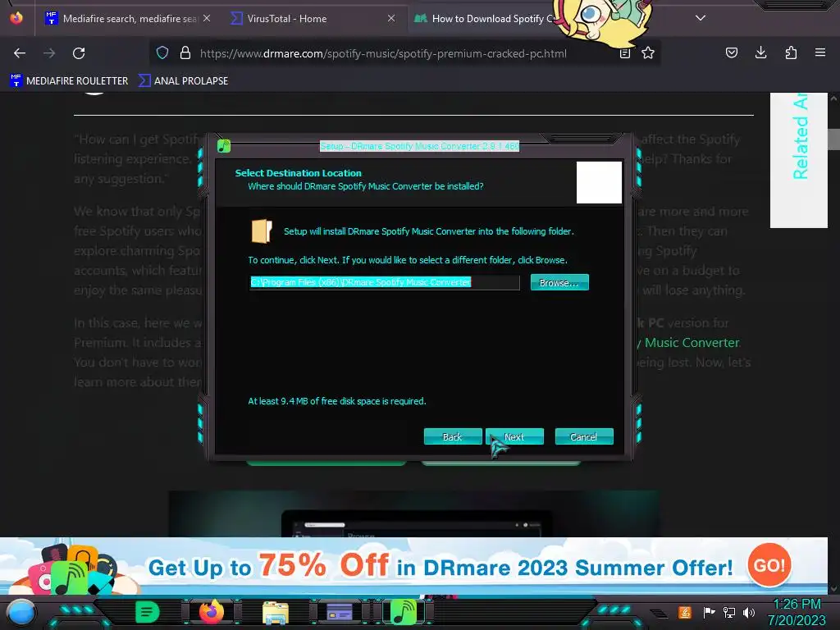Open the Save to Pocket icon
This screenshot has height=630, width=840.
click(x=731, y=52)
